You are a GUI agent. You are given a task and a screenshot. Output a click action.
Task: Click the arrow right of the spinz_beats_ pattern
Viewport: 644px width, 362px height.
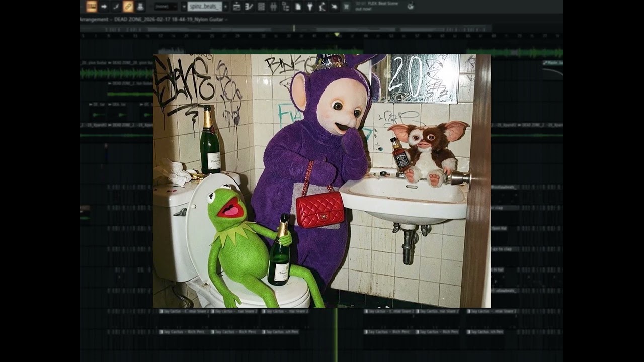pyautogui.click(x=225, y=6)
